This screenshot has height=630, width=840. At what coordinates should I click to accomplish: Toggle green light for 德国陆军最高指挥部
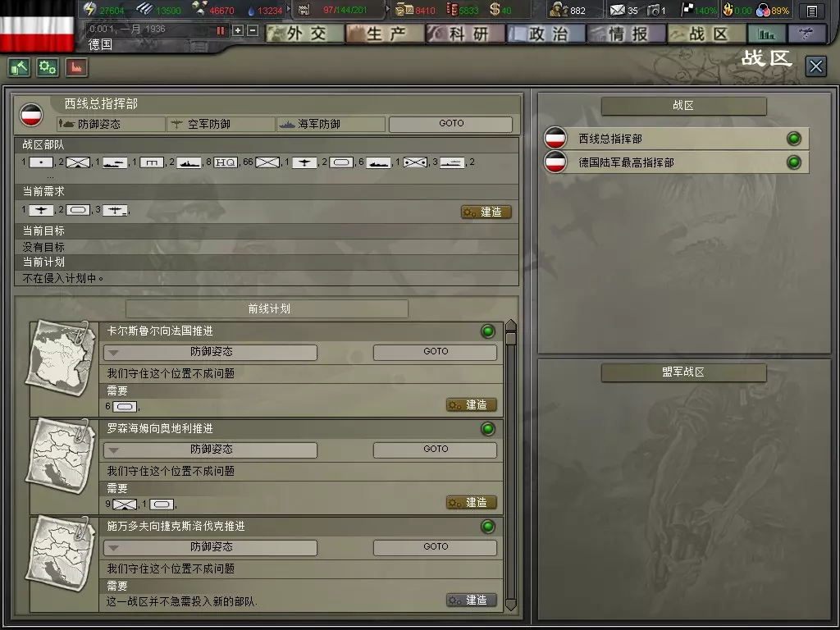794,162
